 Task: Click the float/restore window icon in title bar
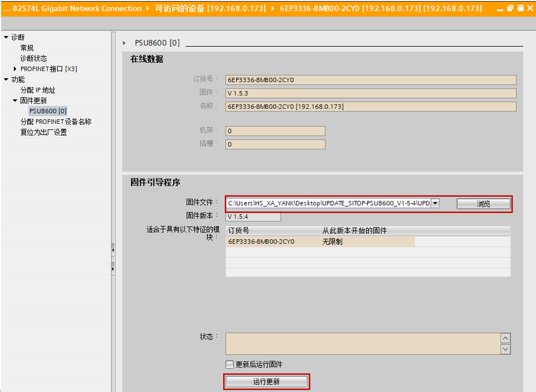(510, 8)
